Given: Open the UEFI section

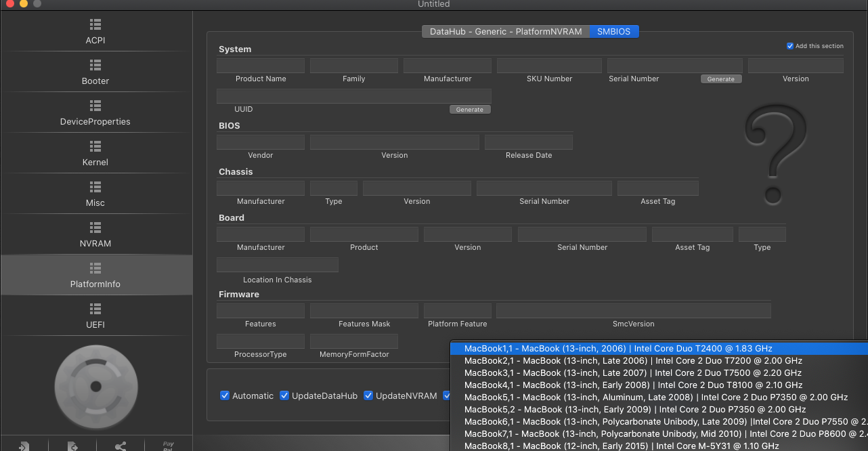Looking at the screenshot, I should point(95,316).
